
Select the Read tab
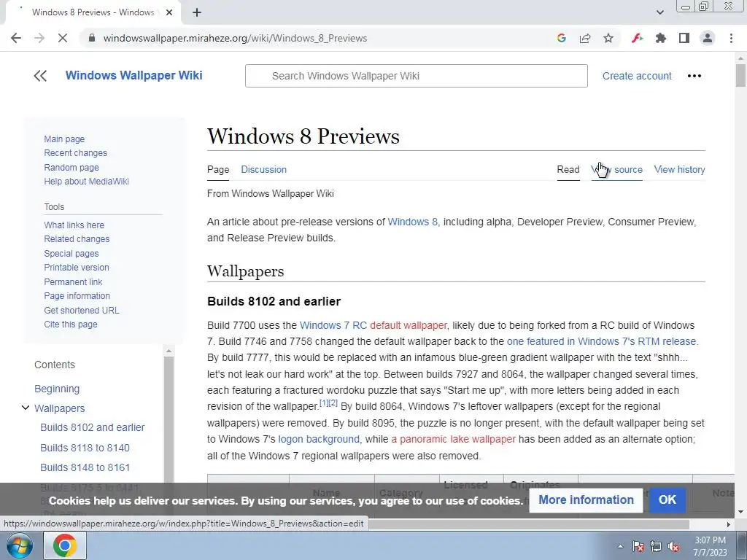[568, 169]
